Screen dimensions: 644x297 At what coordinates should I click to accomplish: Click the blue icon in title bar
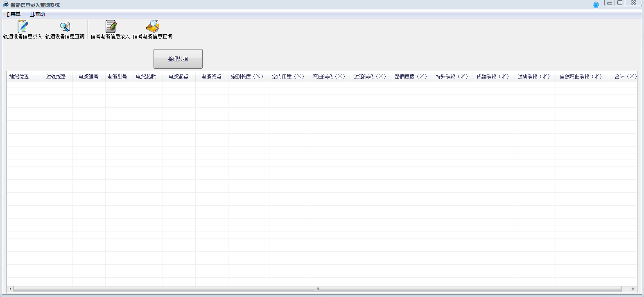click(x=596, y=5)
